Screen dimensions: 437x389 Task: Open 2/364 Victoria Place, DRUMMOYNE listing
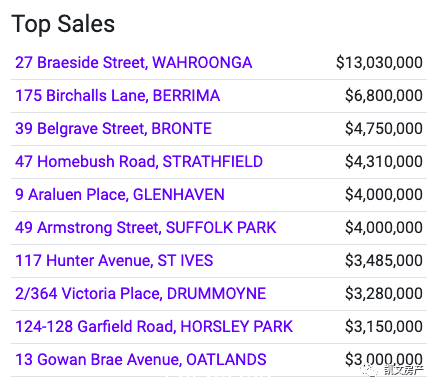(x=140, y=294)
